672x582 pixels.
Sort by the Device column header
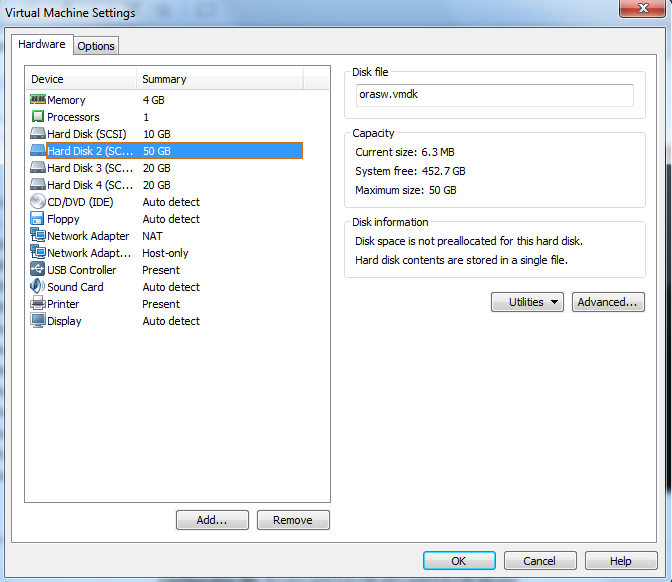pyautogui.click(x=81, y=79)
